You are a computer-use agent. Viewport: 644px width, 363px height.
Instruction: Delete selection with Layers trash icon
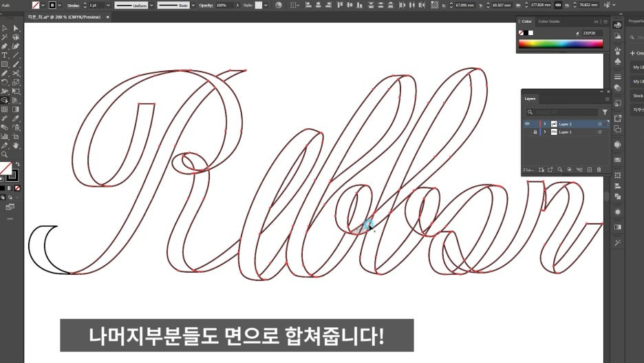click(x=599, y=169)
